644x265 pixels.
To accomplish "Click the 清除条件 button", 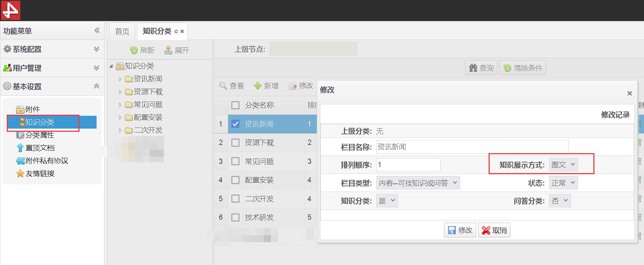I will (523, 68).
